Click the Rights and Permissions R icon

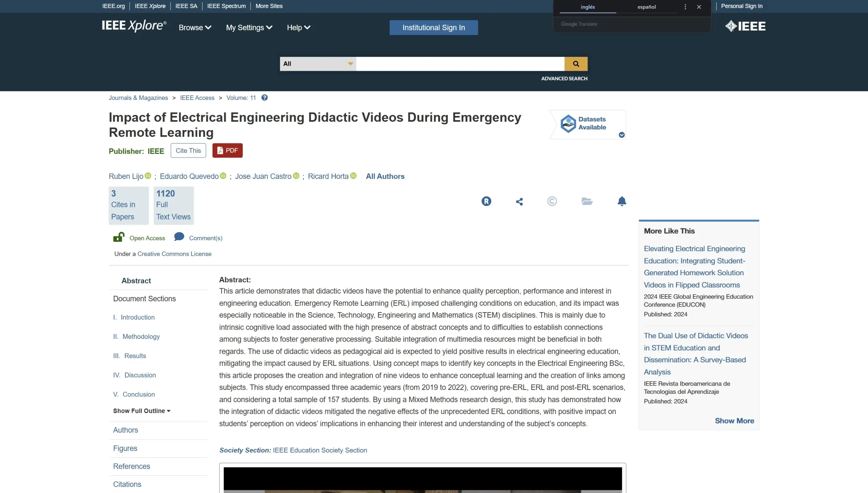[x=486, y=201]
